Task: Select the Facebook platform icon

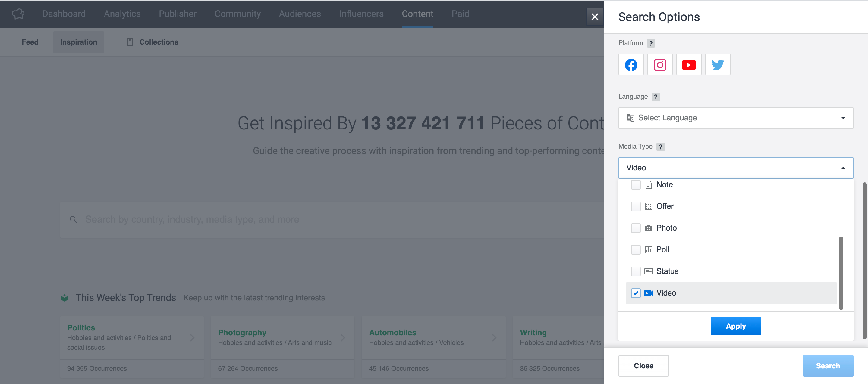Action: (631, 64)
